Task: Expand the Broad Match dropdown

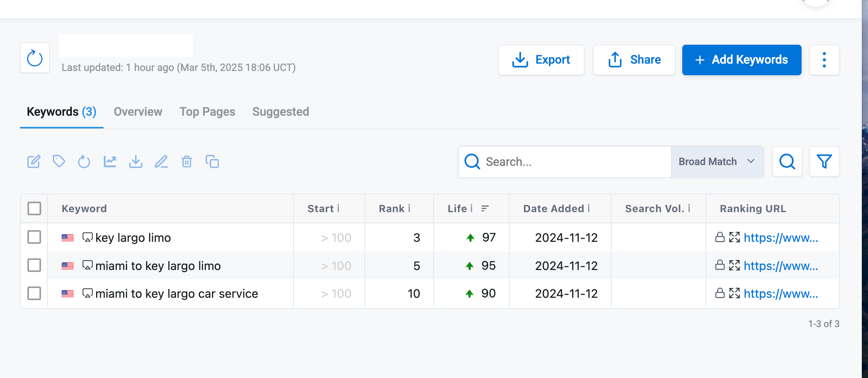Action: [717, 161]
